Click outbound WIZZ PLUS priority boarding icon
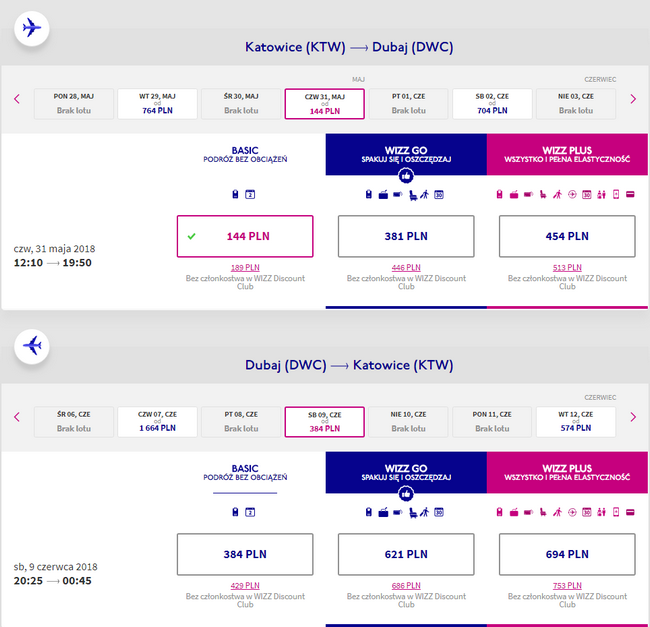The image size is (650, 627). [x=558, y=194]
